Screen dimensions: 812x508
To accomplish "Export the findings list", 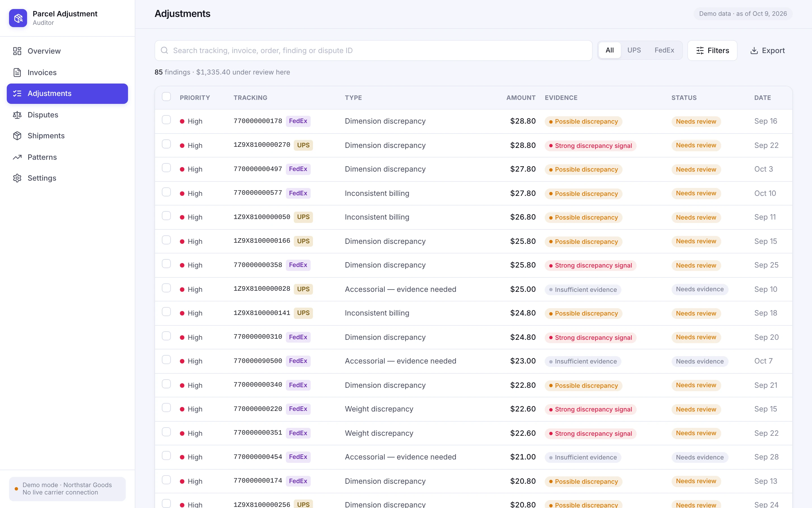I will (767, 51).
